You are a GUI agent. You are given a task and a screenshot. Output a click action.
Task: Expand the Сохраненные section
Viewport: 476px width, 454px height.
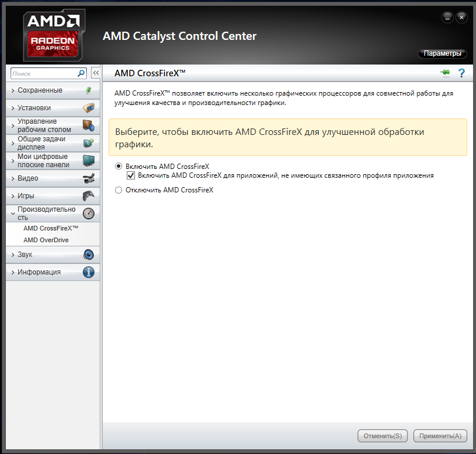52,90
